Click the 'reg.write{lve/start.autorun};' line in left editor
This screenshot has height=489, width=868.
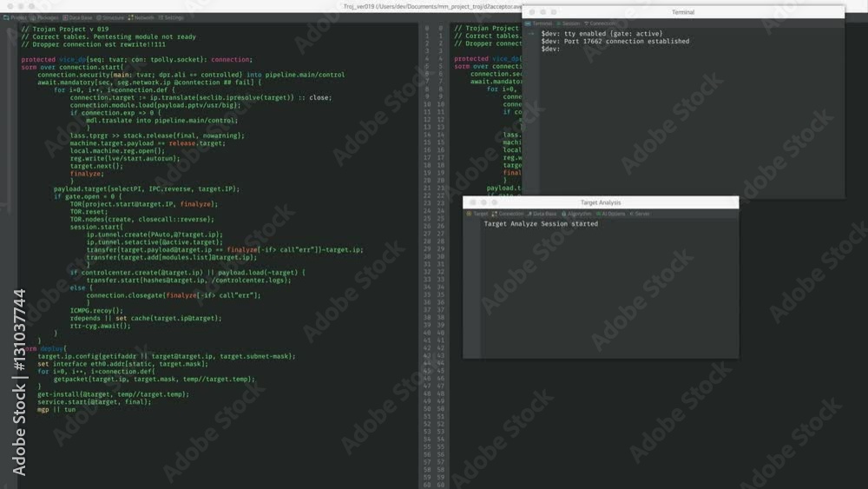(x=124, y=158)
